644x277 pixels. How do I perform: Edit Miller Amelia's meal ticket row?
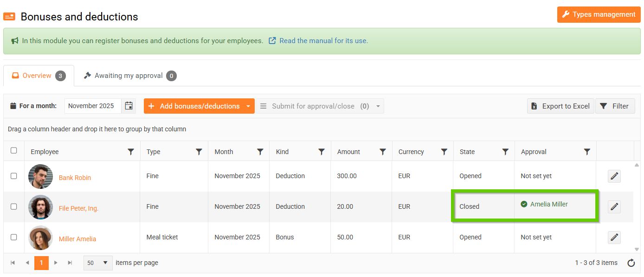[614, 238]
